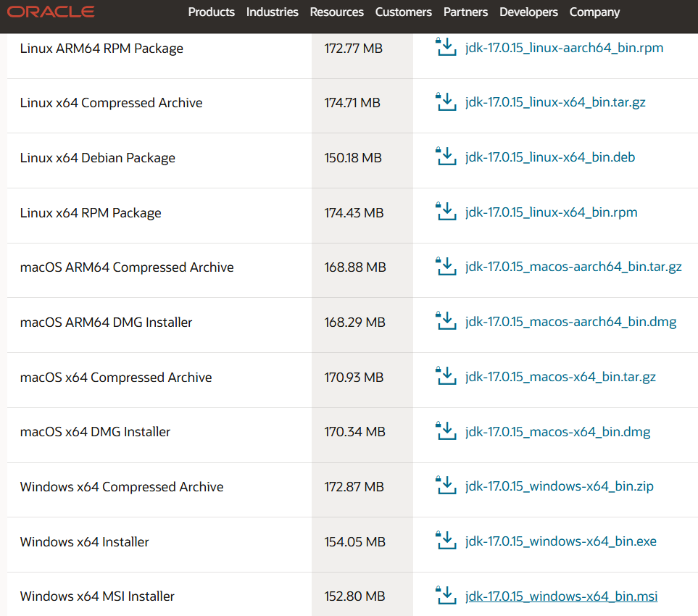Click the 172.87 MB size cell
Image resolution: width=698 pixels, height=616 pixels.
coord(362,490)
